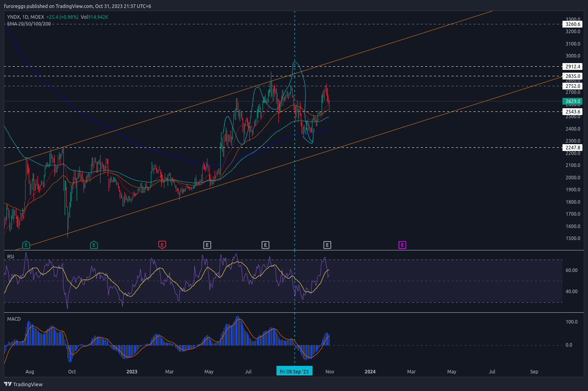Image resolution: width=588 pixels, height=391 pixels.
Task: Click the 3260.6 horizontal line price label
Action: pos(573,24)
